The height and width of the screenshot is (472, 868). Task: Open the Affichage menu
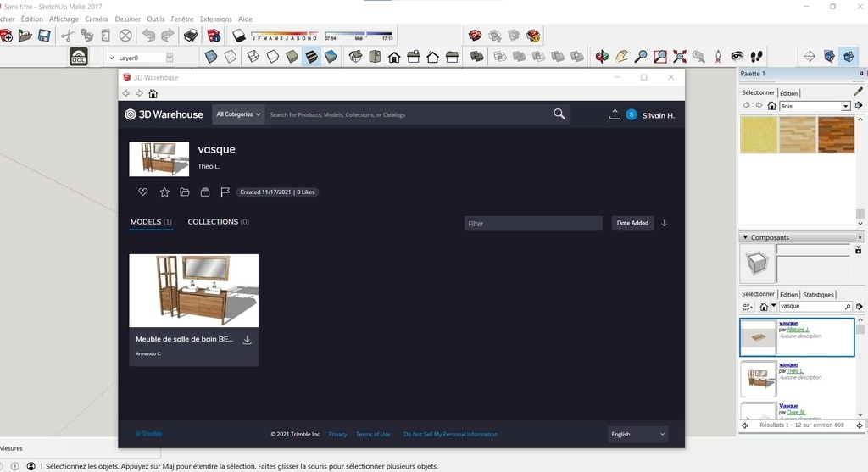pyautogui.click(x=64, y=19)
